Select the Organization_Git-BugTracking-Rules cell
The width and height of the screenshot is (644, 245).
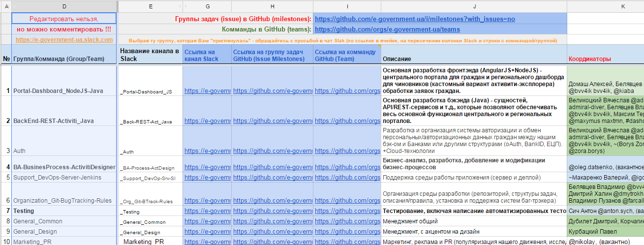coord(64,194)
